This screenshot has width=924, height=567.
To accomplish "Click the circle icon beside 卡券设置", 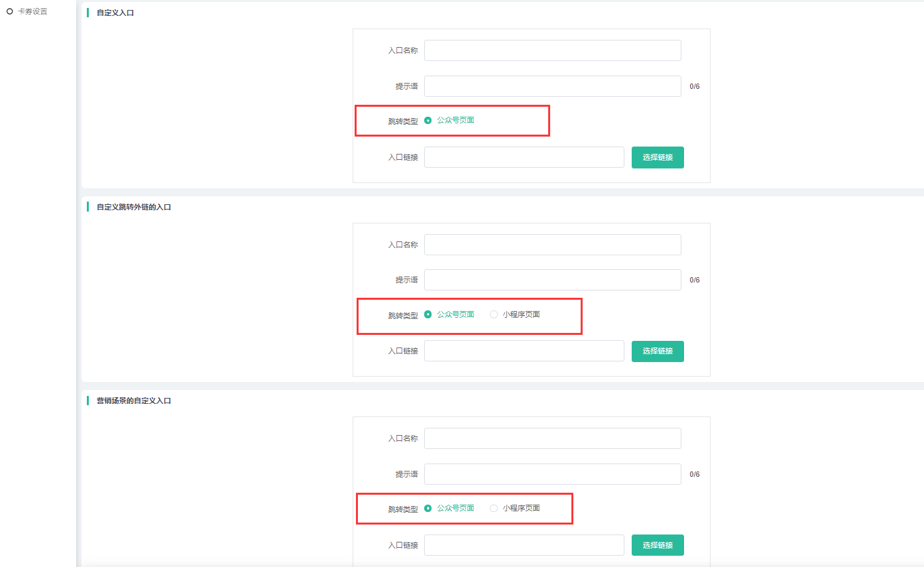I will point(10,11).
